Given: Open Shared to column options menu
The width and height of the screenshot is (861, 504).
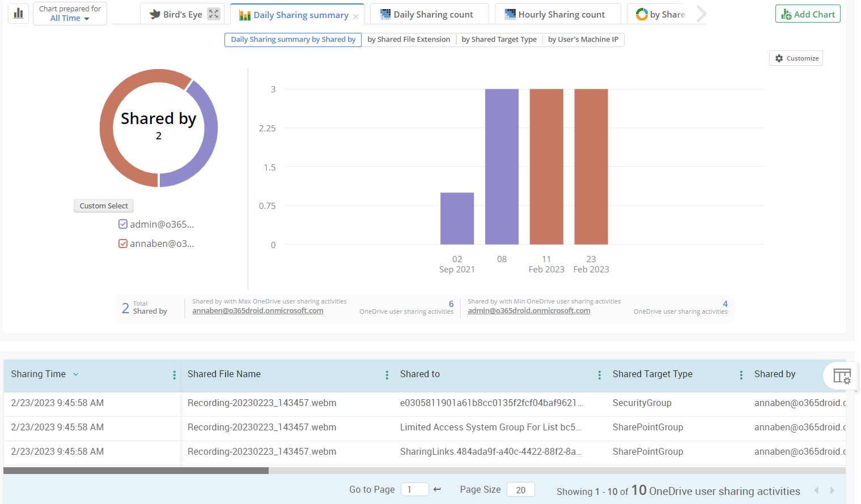Looking at the screenshot, I should point(599,375).
